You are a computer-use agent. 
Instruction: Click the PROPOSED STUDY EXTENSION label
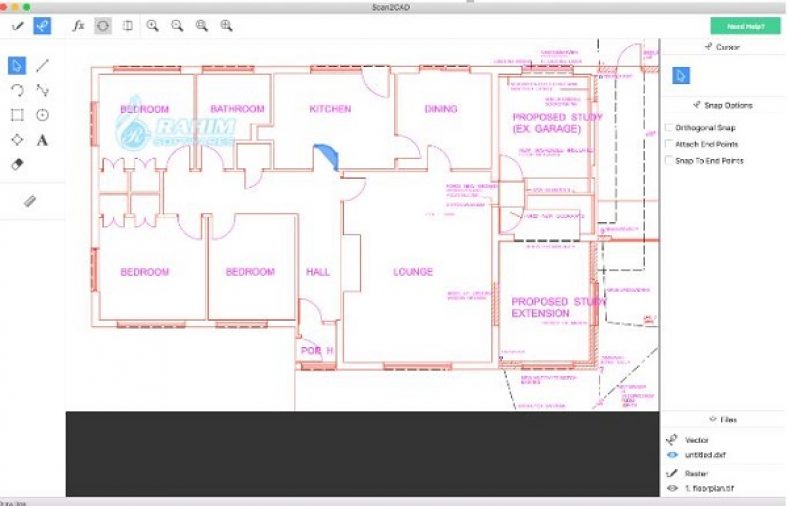point(559,308)
